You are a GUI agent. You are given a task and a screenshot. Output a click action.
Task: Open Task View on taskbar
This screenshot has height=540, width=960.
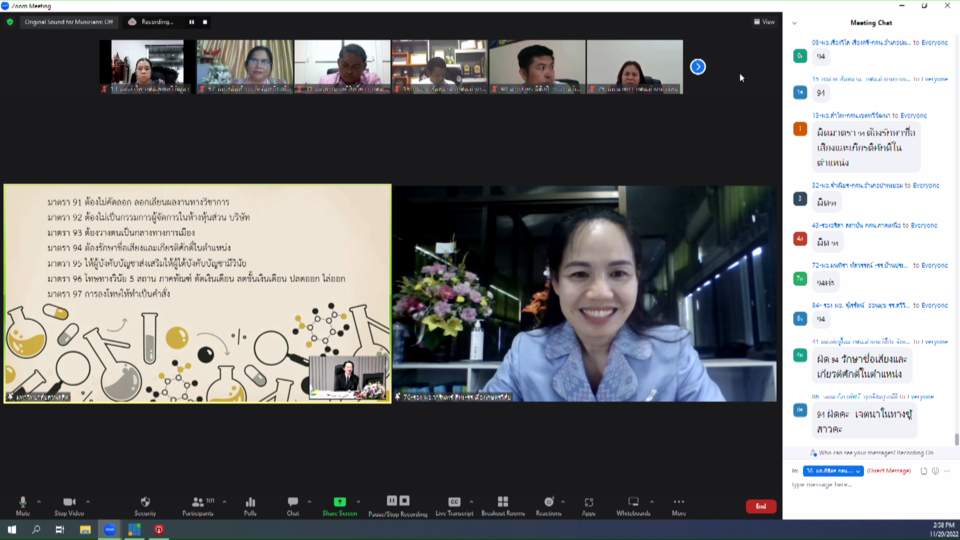(59, 530)
